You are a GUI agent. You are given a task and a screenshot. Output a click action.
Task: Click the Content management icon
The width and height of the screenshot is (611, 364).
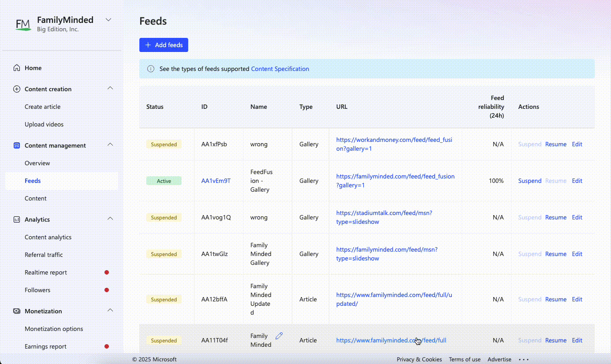point(17,145)
